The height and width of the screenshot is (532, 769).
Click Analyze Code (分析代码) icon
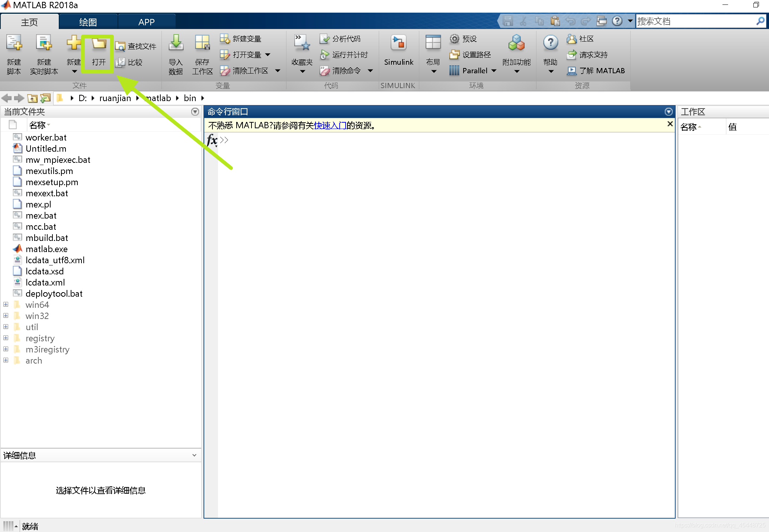324,39
